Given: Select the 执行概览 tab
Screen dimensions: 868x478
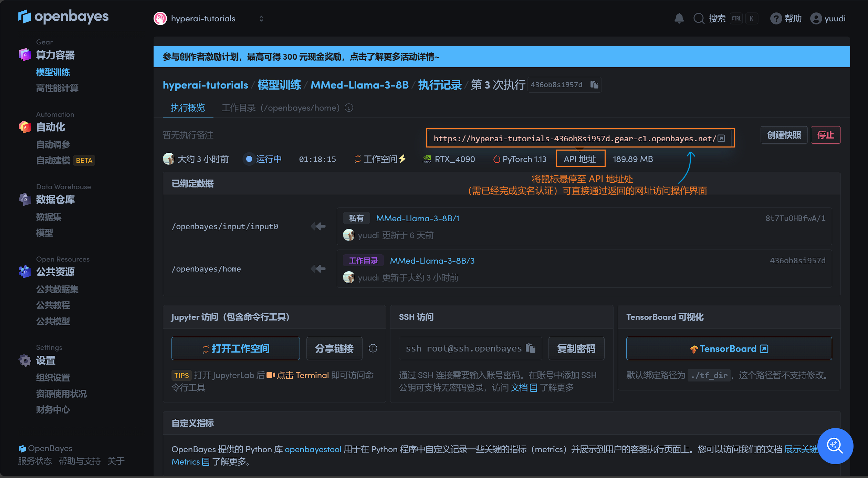Looking at the screenshot, I should (188, 108).
